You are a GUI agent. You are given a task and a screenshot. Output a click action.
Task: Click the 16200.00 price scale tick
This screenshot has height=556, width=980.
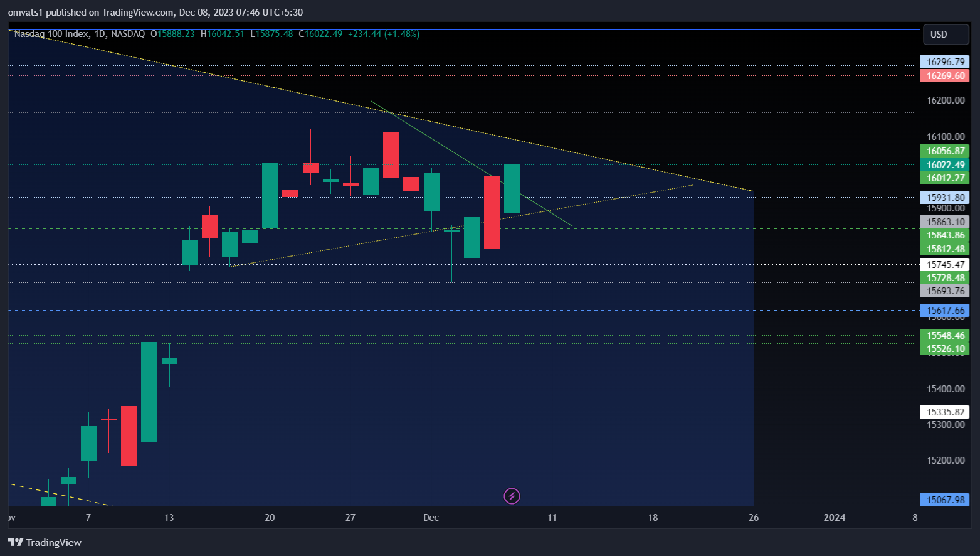(946, 100)
